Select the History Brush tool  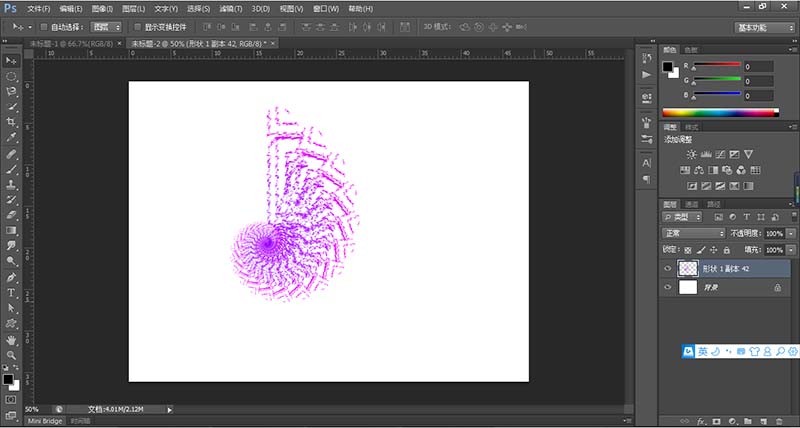point(11,199)
